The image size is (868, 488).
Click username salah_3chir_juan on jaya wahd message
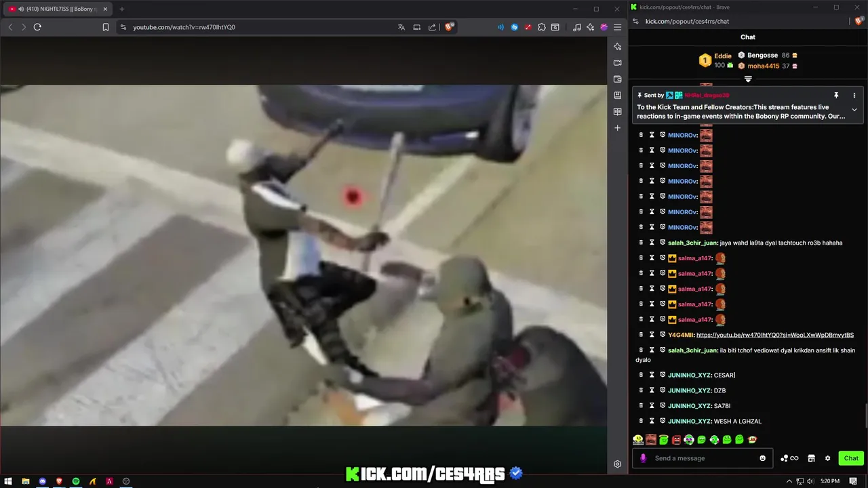(x=692, y=243)
